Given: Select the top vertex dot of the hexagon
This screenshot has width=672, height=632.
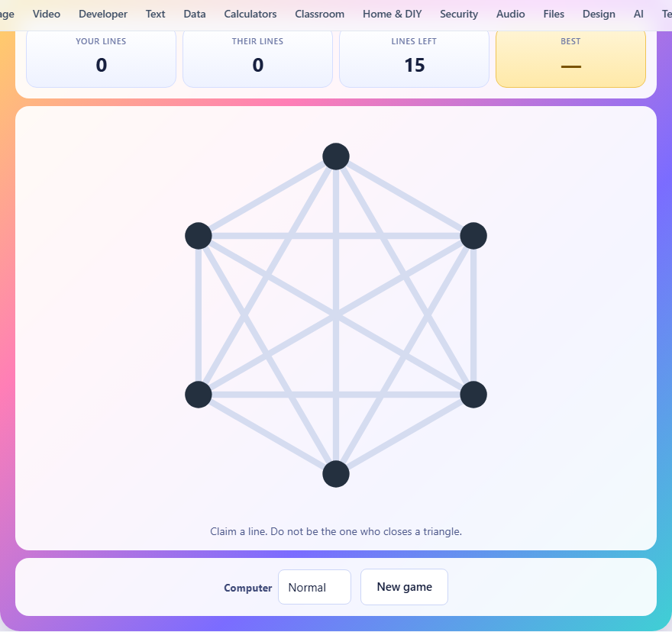Looking at the screenshot, I should (336, 156).
